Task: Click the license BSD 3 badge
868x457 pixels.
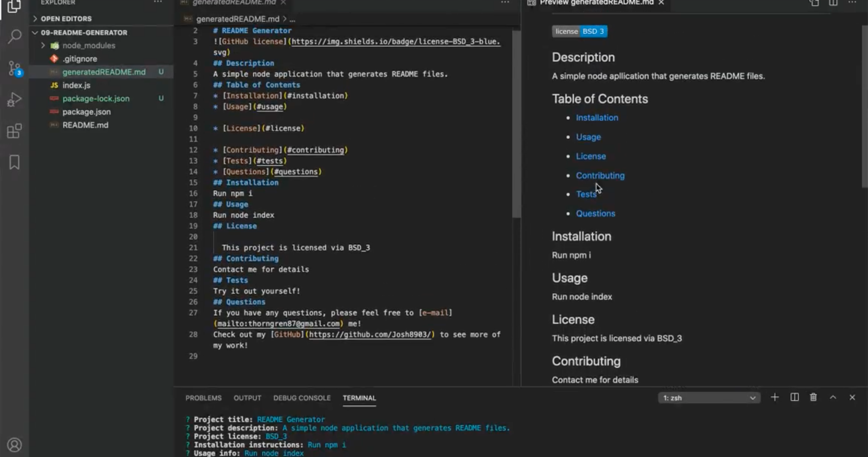Action: [580, 31]
